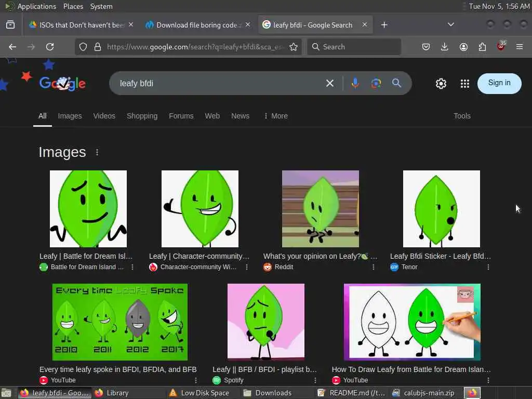Select the Images search tab
The height and width of the screenshot is (399, 532).
pyautogui.click(x=70, y=116)
